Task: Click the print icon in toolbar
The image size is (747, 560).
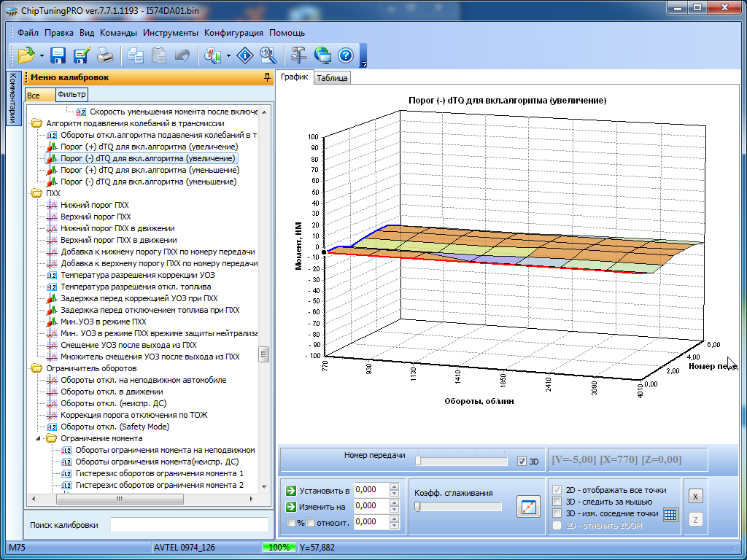Action: pos(105,55)
